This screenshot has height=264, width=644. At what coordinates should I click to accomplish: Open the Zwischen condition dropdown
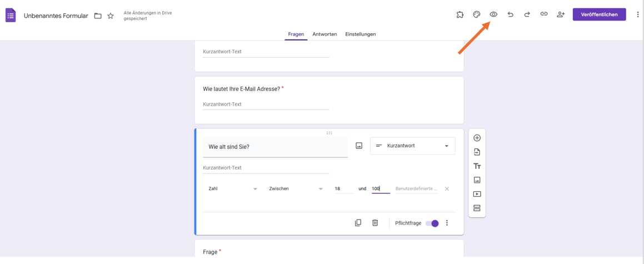pyautogui.click(x=295, y=189)
